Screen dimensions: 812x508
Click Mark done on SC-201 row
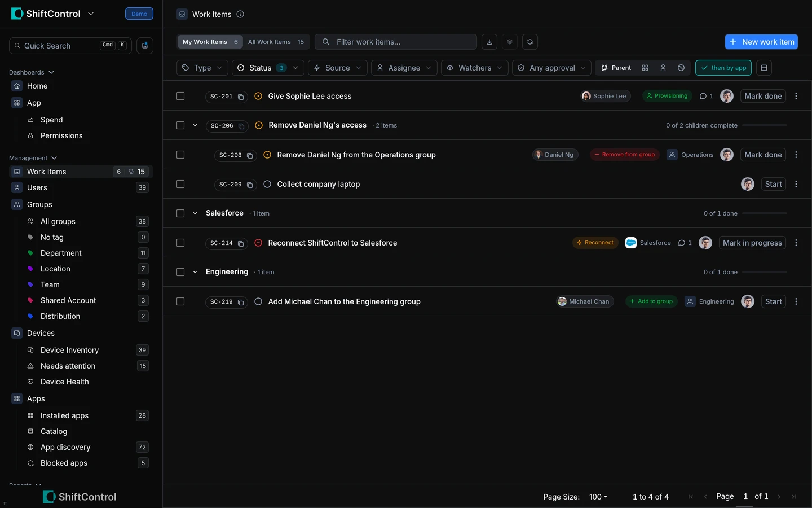point(763,96)
